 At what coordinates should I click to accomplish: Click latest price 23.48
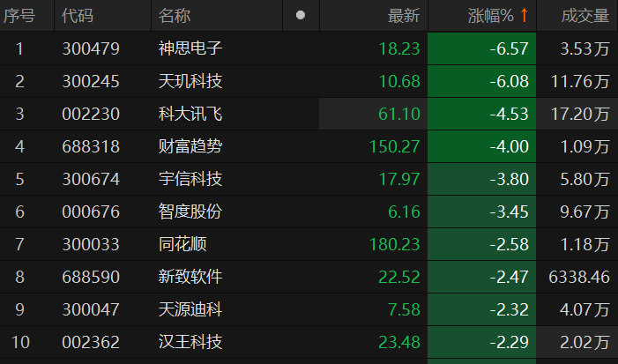[399, 342]
